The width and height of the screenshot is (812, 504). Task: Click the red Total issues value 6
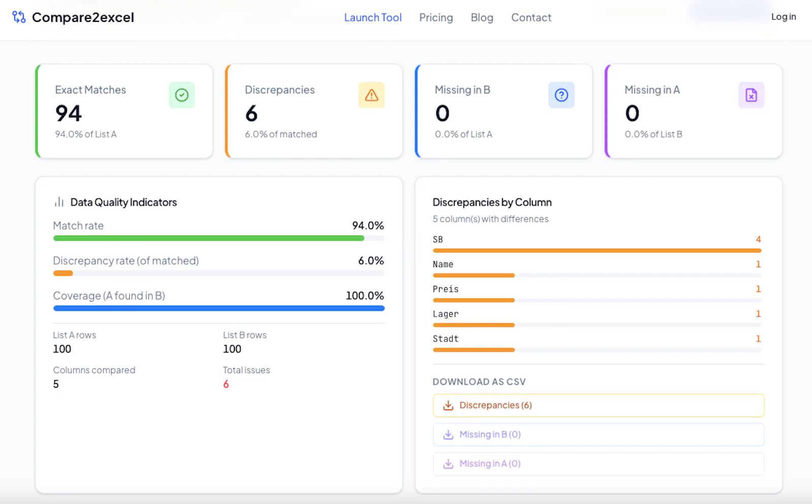point(226,384)
